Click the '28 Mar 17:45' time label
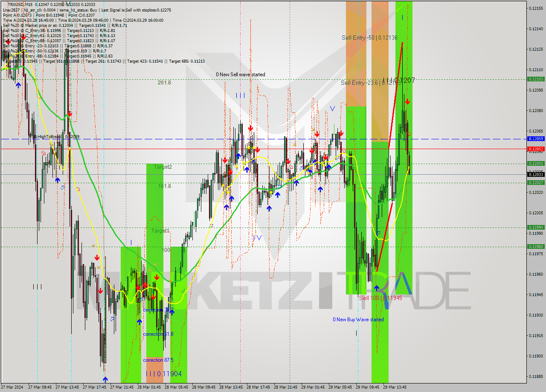This screenshot has height=392, width=546. click(258, 388)
